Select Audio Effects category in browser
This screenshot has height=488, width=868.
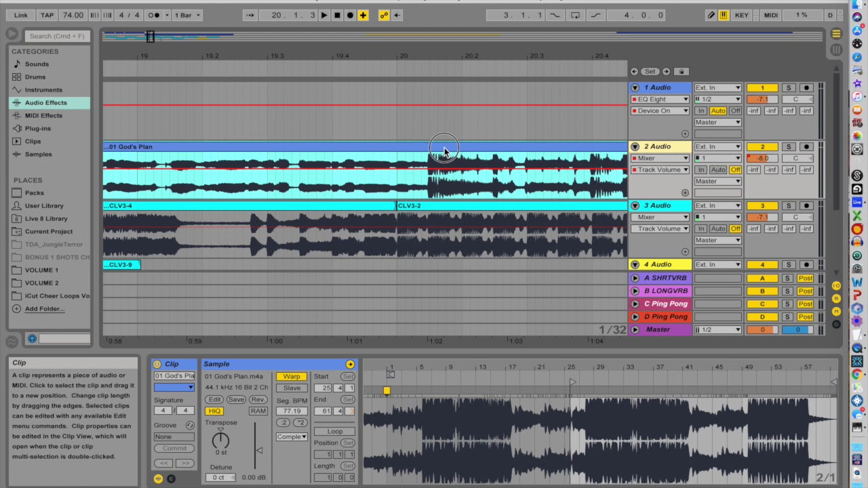click(x=45, y=102)
